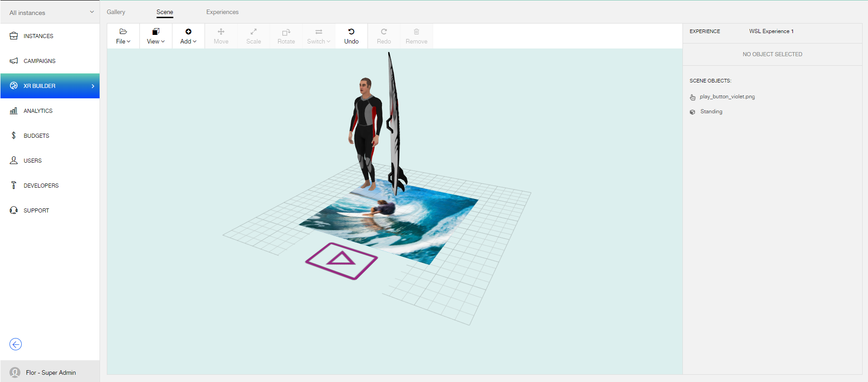Open Flor - Super Admin profile

click(x=50, y=372)
